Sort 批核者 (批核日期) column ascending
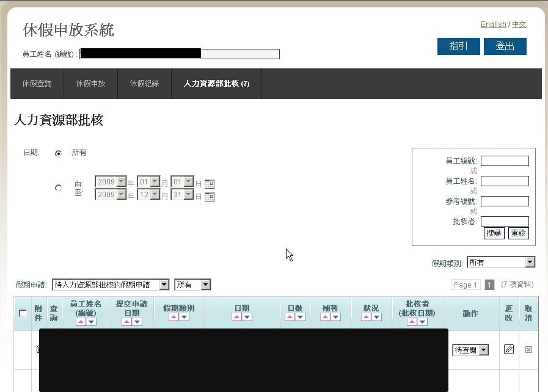 tap(412, 322)
